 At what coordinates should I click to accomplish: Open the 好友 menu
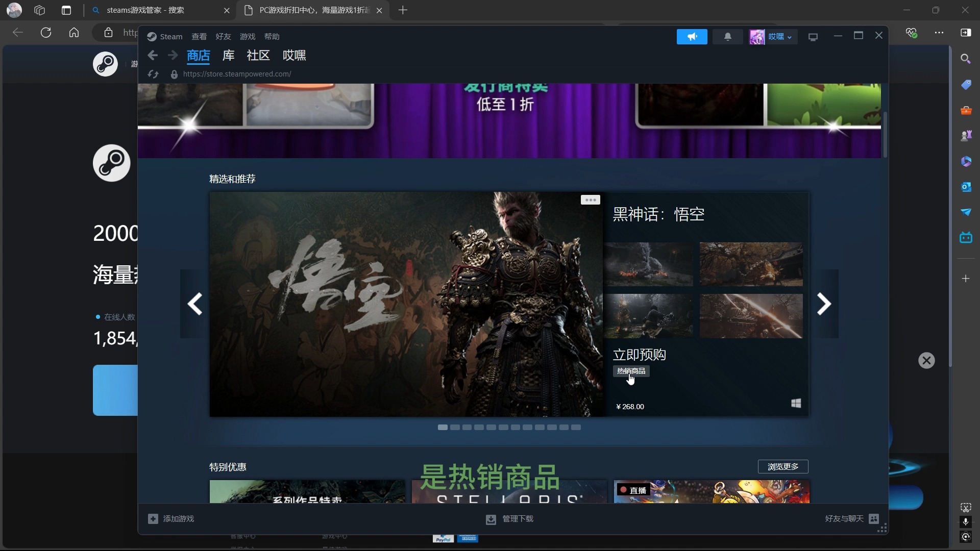(223, 37)
